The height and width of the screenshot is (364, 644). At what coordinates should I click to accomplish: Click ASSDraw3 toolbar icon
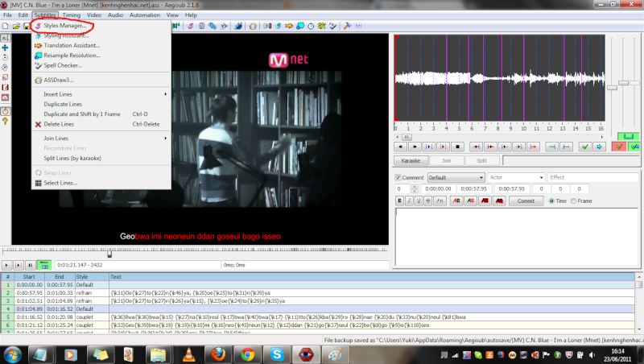pyautogui.click(x=253, y=26)
